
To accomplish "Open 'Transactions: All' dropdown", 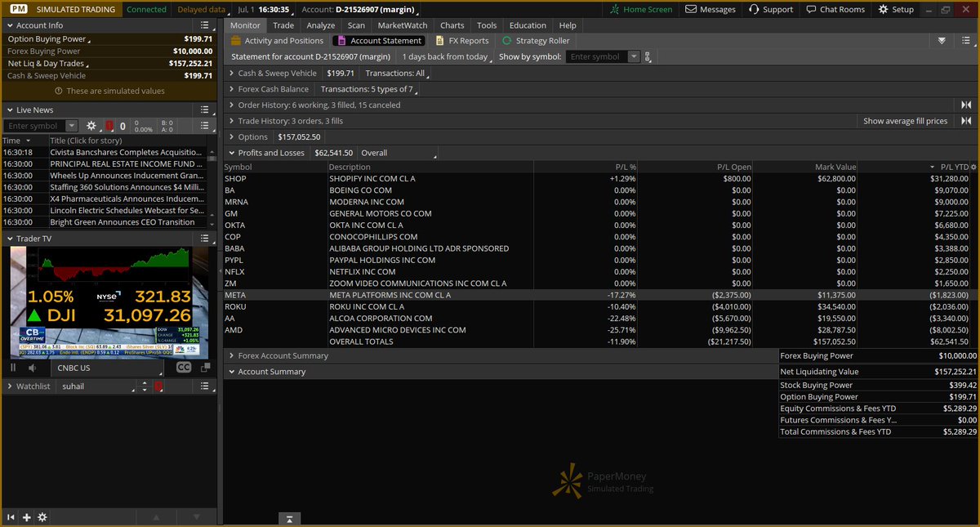I will pyautogui.click(x=397, y=74).
